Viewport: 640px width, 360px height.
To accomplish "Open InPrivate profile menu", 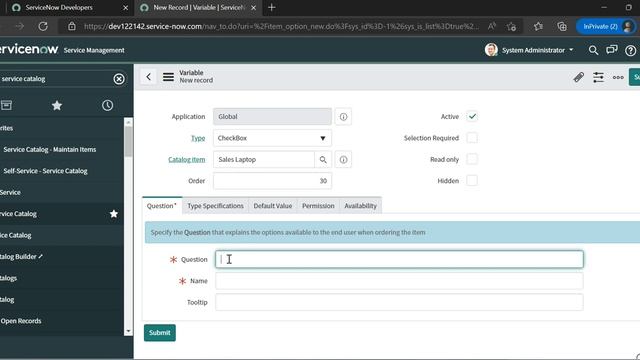I will coord(607,27).
